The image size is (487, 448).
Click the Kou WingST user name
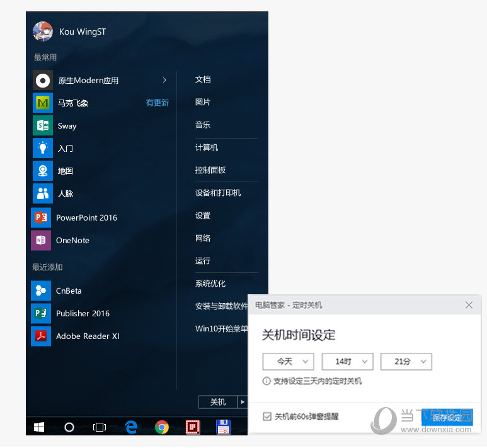tap(83, 32)
